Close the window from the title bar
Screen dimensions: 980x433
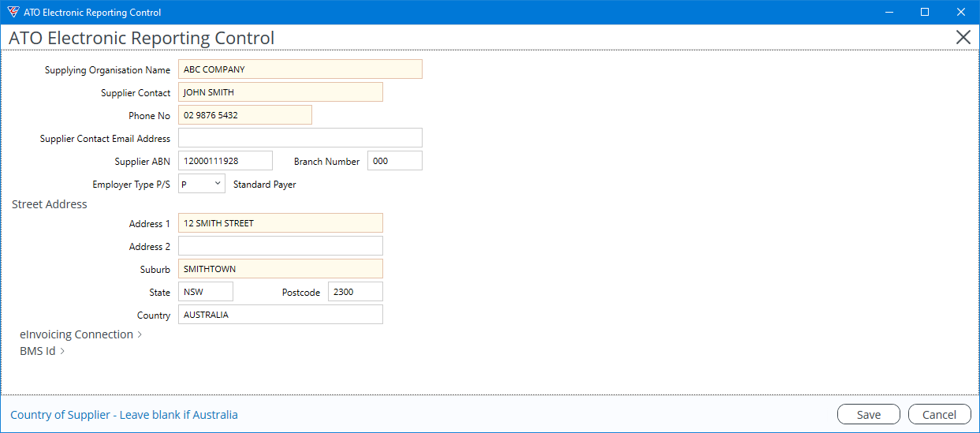pyautogui.click(x=961, y=12)
